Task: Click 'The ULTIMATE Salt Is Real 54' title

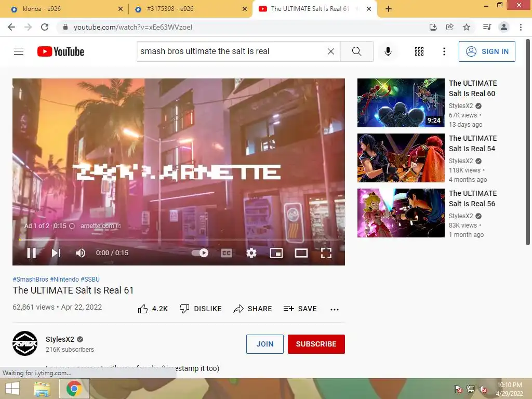Action: [473, 143]
